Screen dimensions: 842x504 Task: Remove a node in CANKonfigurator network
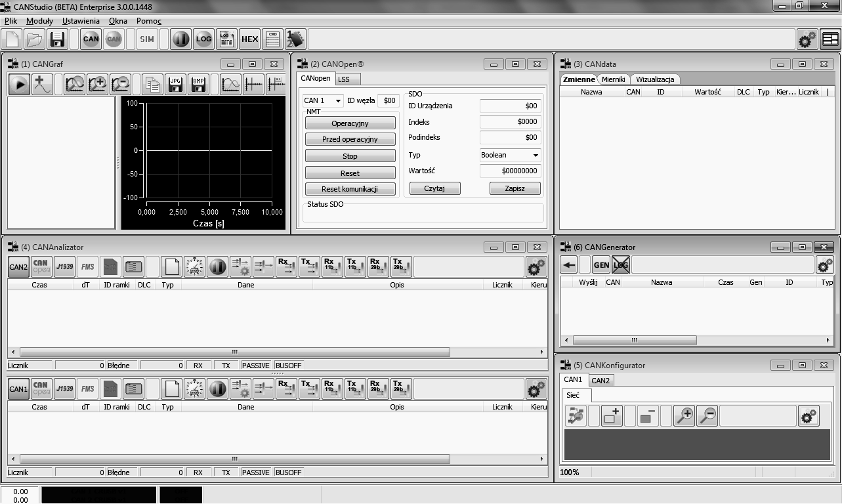[648, 415]
